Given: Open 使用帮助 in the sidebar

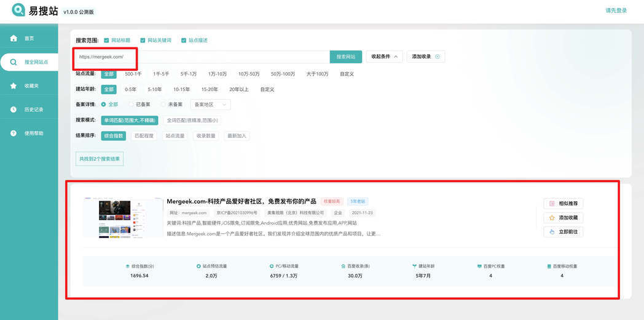Looking at the screenshot, I should [x=29, y=134].
